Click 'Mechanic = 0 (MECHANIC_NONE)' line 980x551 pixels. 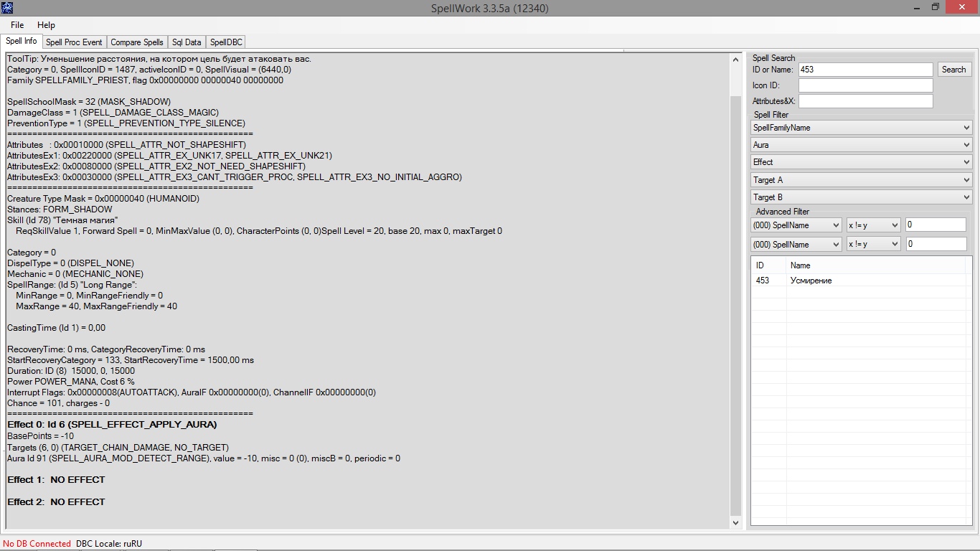pos(75,274)
